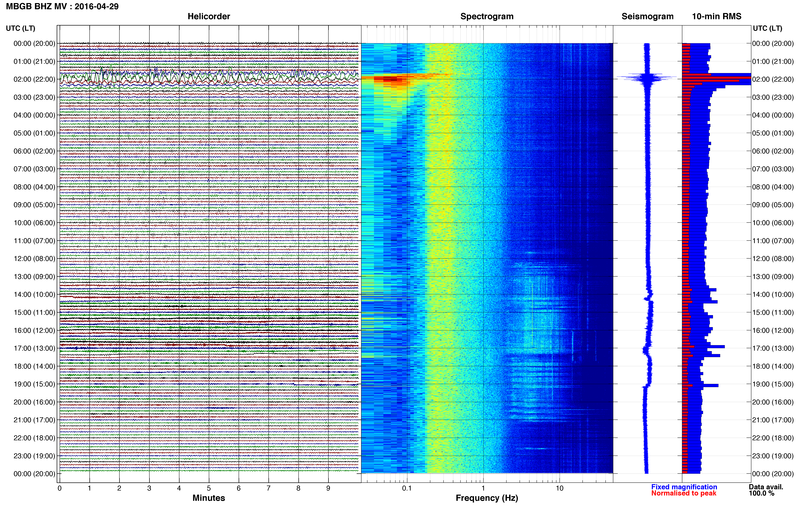Click left time label 18:00 (14:00)

[x=34, y=366]
